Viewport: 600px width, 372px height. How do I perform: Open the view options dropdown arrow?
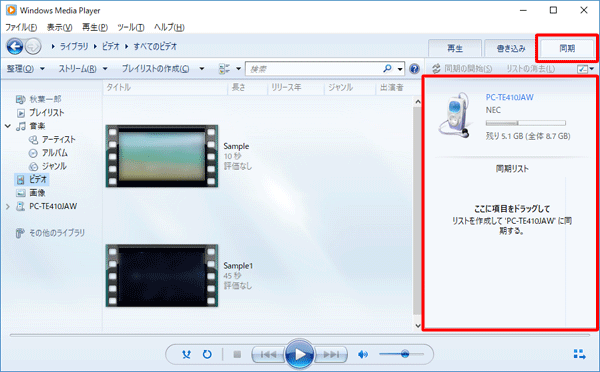click(x=238, y=69)
